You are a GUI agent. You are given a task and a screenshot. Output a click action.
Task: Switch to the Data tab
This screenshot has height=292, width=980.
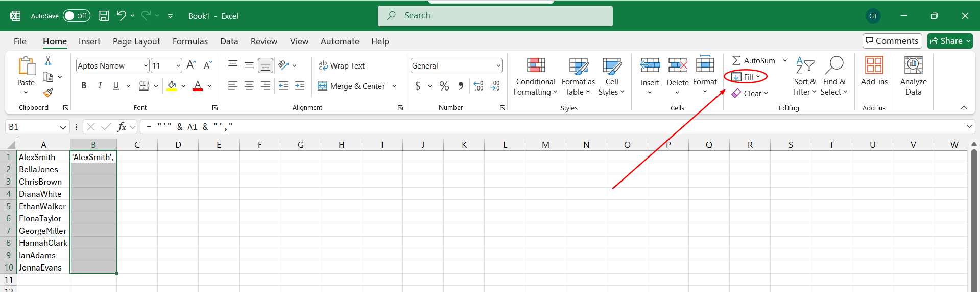coord(229,41)
